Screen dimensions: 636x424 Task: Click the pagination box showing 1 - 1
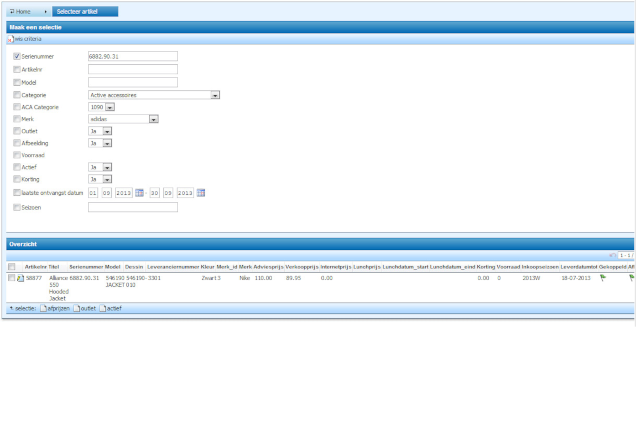pos(626,255)
